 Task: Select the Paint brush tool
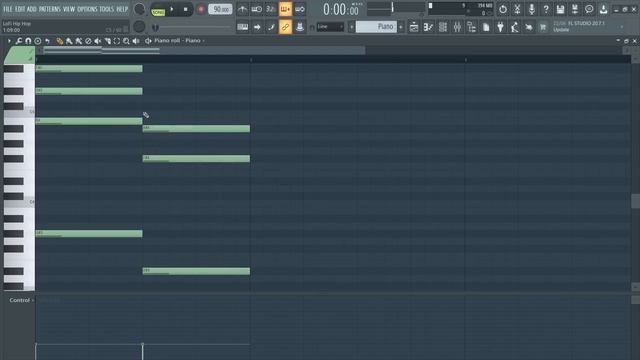(69, 41)
